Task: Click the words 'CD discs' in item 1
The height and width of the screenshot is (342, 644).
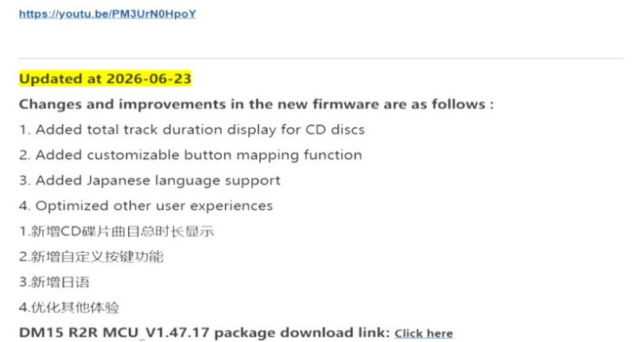Action: pyautogui.click(x=336, y=130)
